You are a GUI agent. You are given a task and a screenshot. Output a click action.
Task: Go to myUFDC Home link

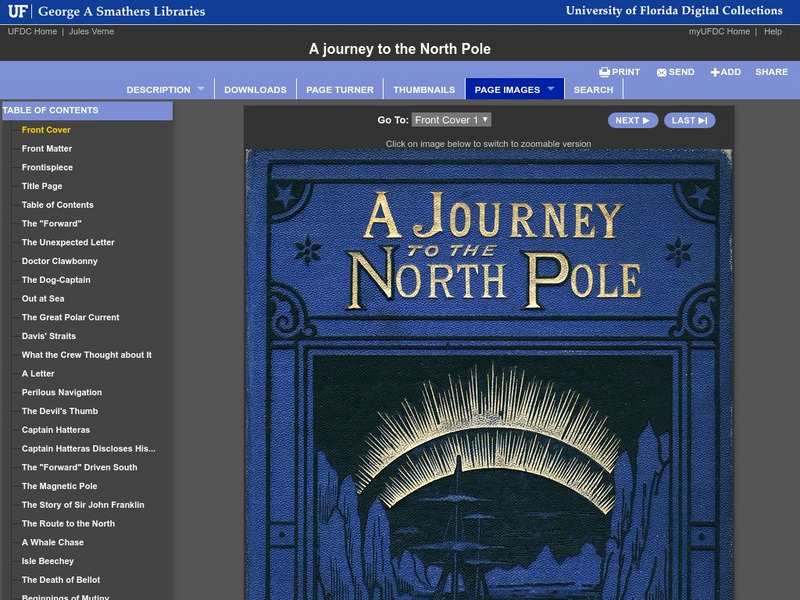(x=719, y=32)
